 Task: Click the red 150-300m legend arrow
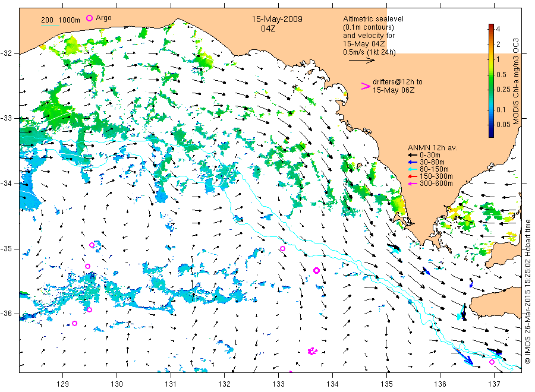413,176
